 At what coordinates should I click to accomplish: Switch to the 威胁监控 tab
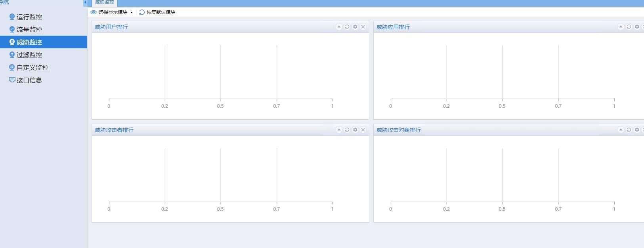105,2
